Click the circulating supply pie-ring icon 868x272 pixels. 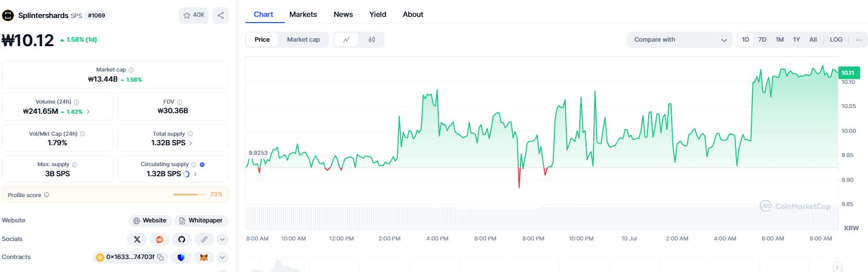[186, 174]
